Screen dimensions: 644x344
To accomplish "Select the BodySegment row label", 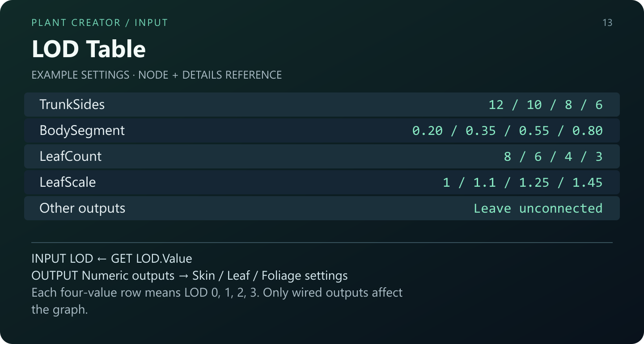I will [x=82, y=130].
